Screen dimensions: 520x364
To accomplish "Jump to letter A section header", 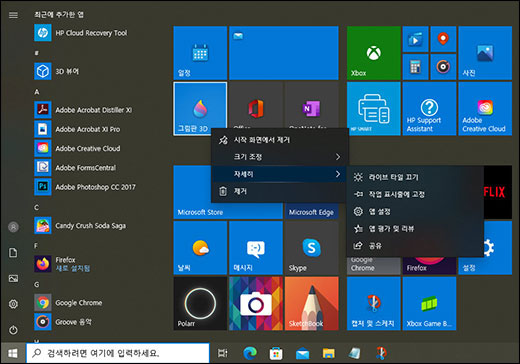I will point(37,92).
